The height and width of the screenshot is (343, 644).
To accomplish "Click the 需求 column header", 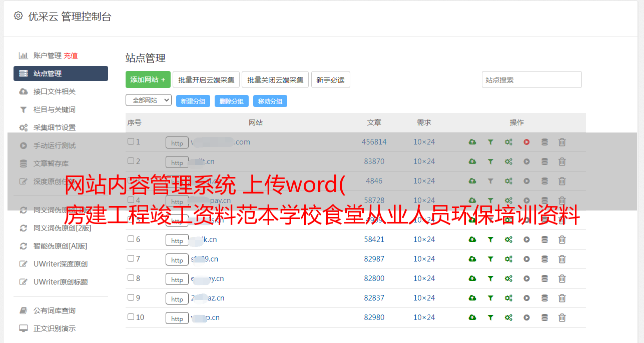I will (x=424, y=122).
